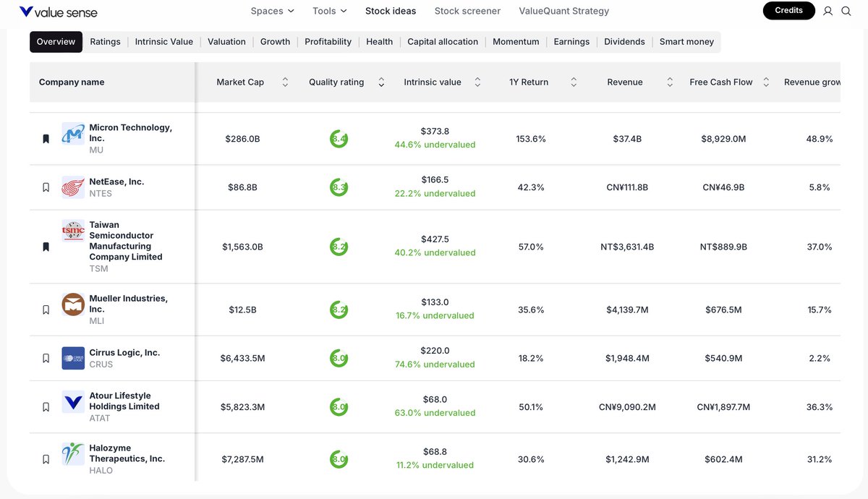Click Micron's 3.4 quality rating ring
Viewport: 868px width, 499px height.
click(339, 138)
